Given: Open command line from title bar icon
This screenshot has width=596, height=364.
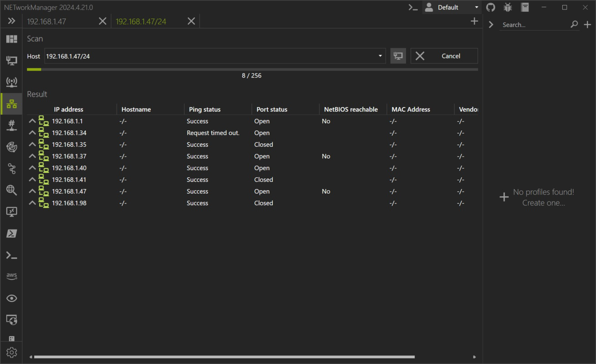Looking at the screenshot, I should click(413, 7).
